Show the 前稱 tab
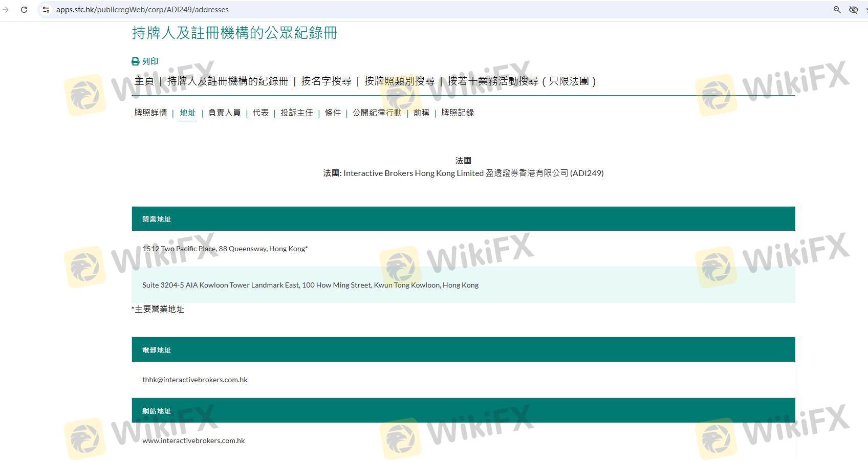Viewport: 868px width, 462px height. click(x=421, y=113)
